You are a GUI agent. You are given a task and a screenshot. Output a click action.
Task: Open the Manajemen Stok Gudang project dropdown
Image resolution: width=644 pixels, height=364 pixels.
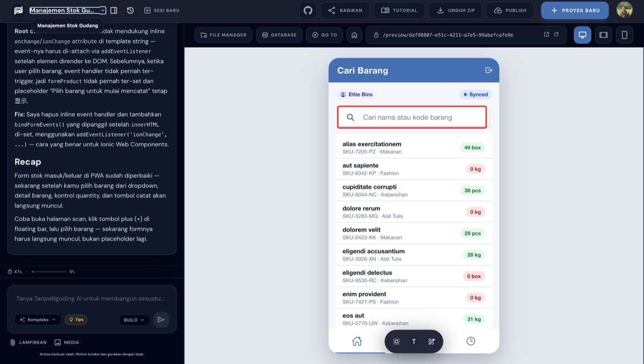(x=68, y=10)
